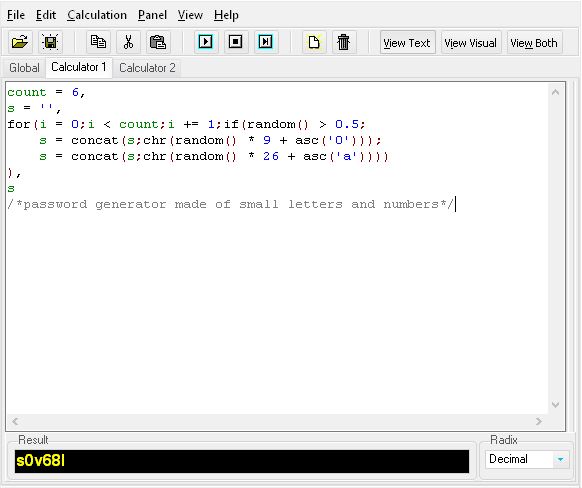This screenshot has height=488, width=582.
Task: Open the Radix Decimal dropdown
Action: pos(527,459)
